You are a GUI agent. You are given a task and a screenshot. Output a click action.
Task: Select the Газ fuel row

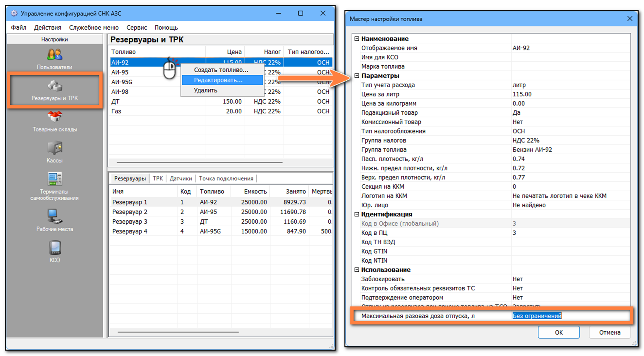point(221,111)
